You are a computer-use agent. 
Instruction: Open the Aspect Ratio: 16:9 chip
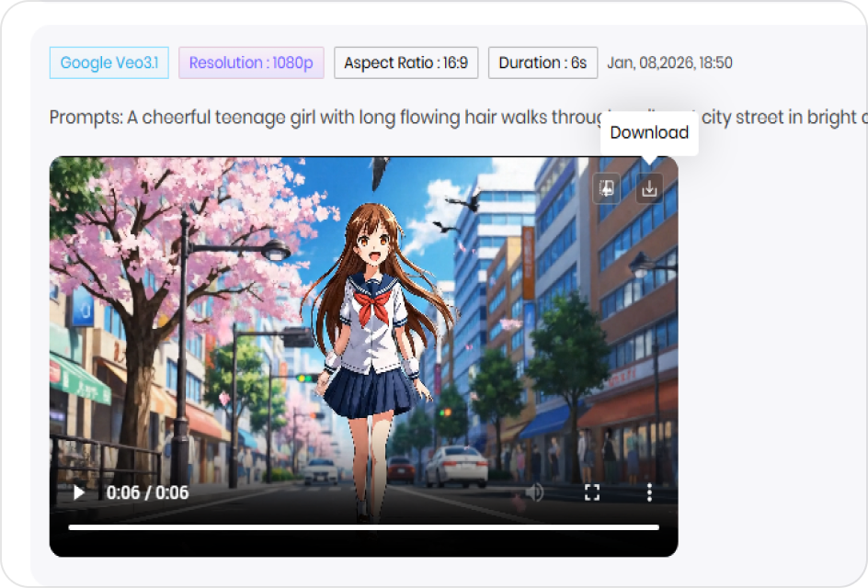pyautogui.click(x=405, y=62)
